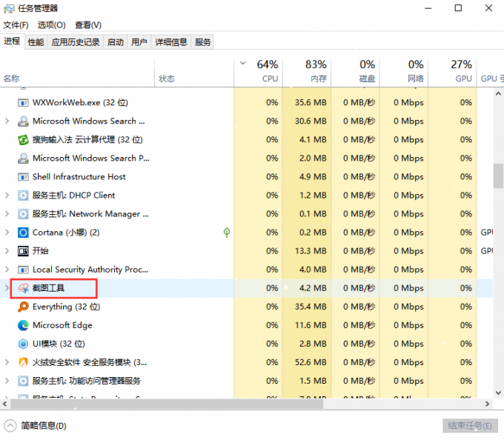Click the UI模块 hexagon icon
Screen dimensions: 504x440
pyautogui.click(x=23, y=344)
